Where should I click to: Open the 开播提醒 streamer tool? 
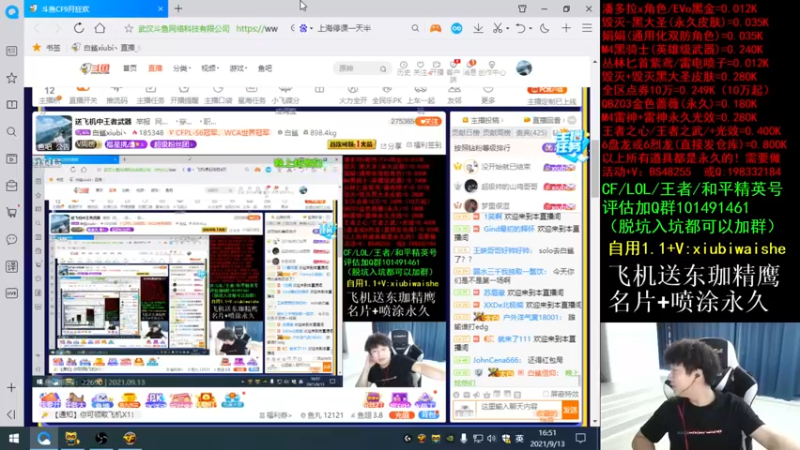[184, 95]
